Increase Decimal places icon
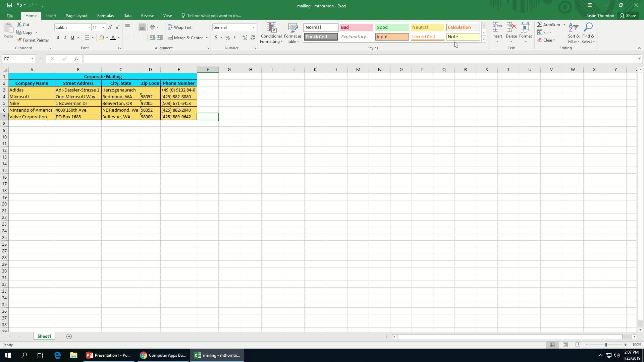 point(245,38)
